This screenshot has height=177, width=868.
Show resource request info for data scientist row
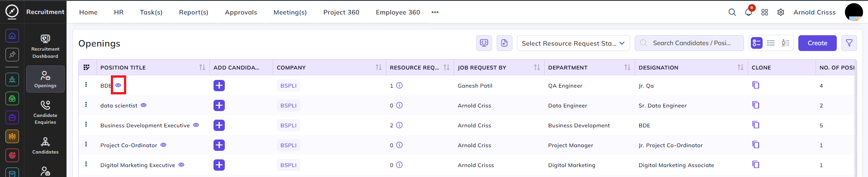click(x=399, y=105)
